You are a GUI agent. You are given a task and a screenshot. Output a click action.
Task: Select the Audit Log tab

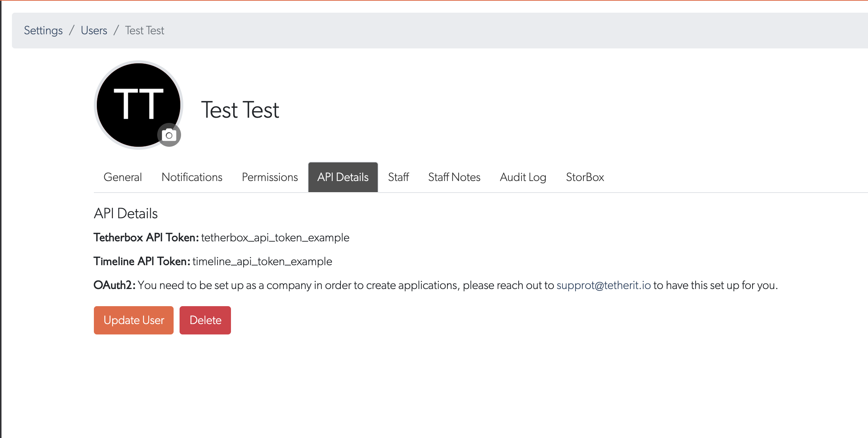[x=523, y=177]
